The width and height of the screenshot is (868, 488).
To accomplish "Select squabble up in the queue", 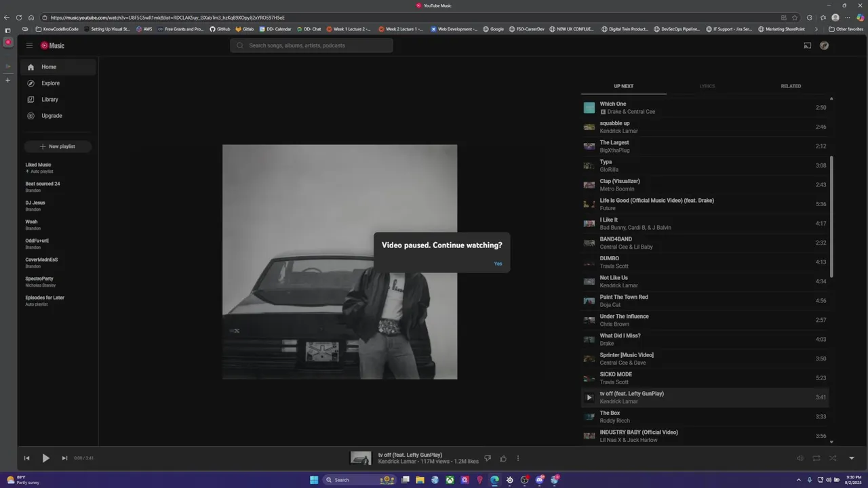I will [705, 127].
